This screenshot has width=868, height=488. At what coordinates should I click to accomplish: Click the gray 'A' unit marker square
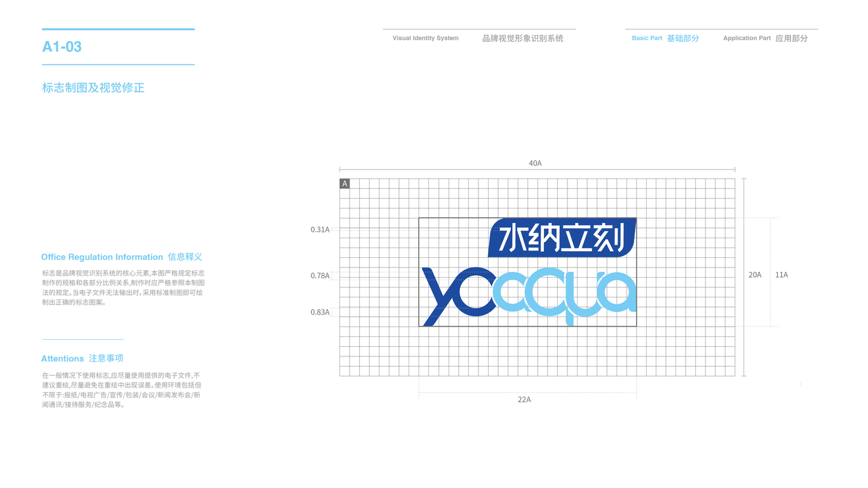[344, 184]
